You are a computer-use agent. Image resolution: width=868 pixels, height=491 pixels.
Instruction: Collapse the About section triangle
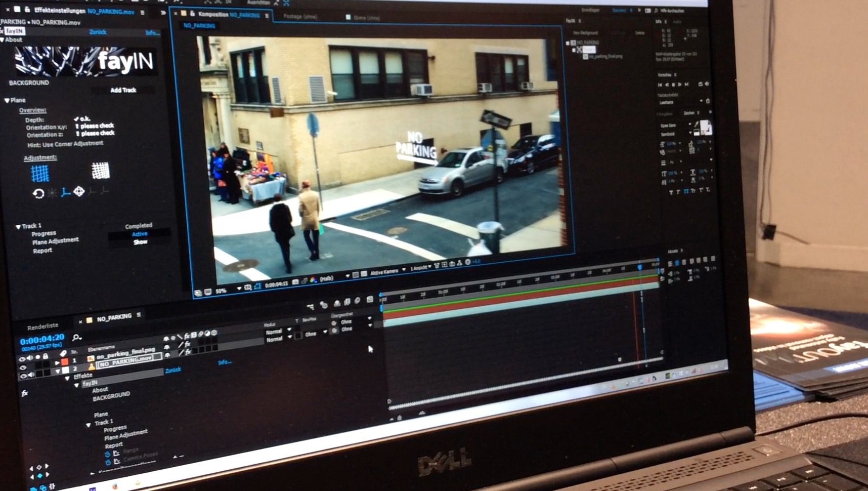3,39
